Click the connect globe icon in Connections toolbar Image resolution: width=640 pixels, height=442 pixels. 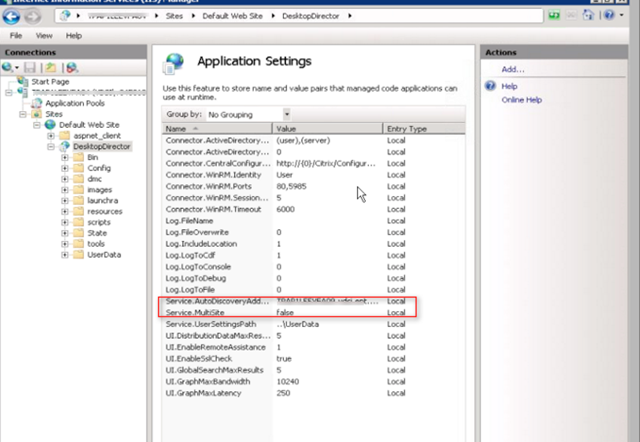click(7, 67)
